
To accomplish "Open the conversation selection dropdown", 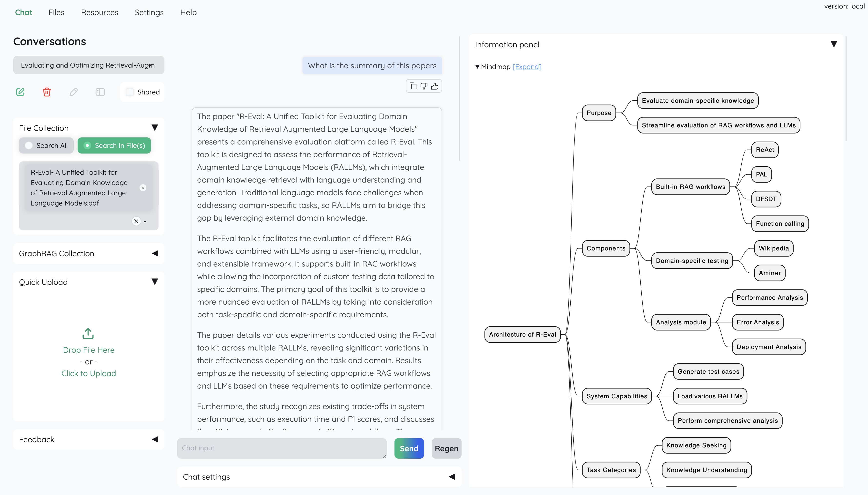I will 89,65.
